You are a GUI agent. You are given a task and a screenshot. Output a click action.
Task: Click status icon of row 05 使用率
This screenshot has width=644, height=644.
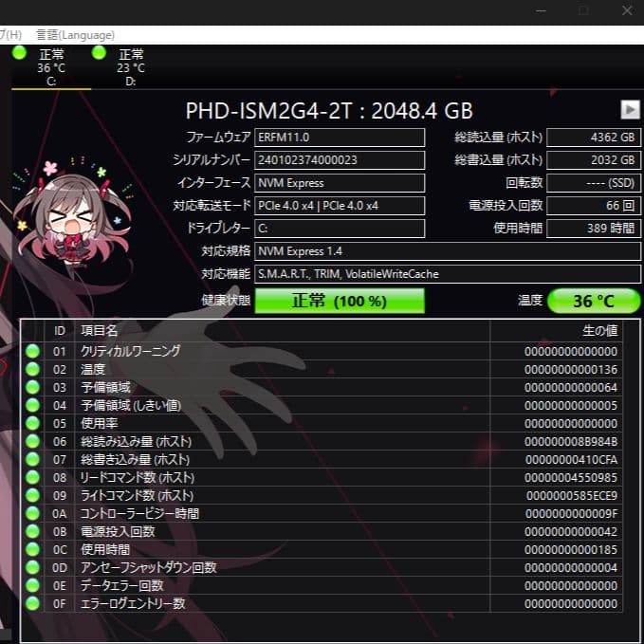(x=32, y=423)
